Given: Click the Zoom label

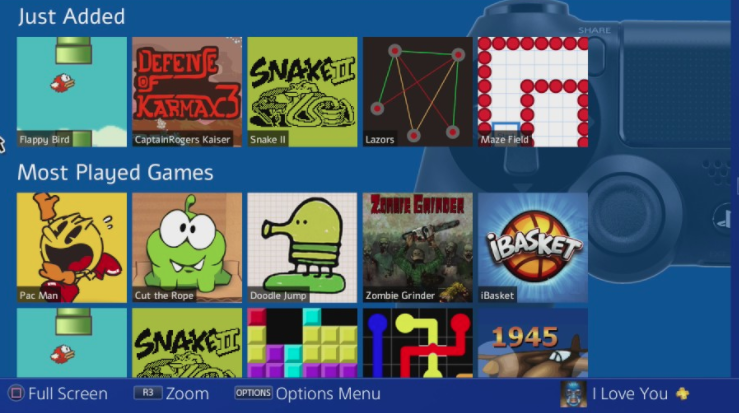Looking at the screenshot, I should click(x=188, y=394).
